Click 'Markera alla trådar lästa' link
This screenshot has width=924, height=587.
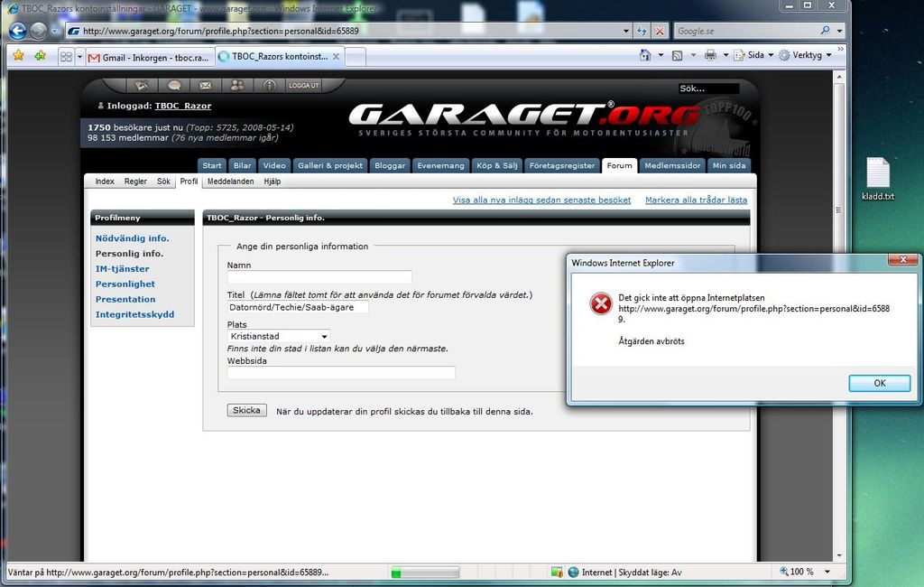tap(696, 200)
